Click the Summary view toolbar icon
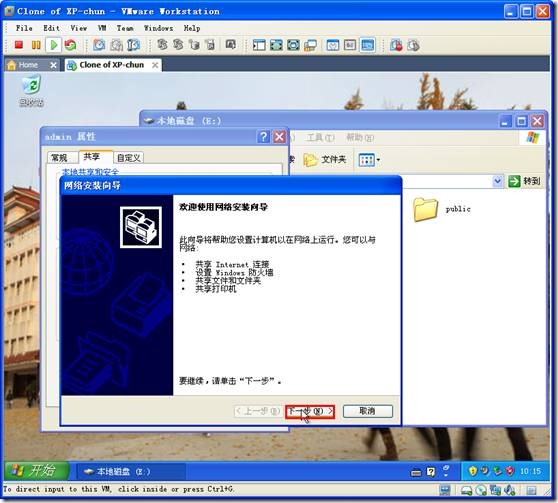This screenshot has height=503, width=558. coord(333,45)
